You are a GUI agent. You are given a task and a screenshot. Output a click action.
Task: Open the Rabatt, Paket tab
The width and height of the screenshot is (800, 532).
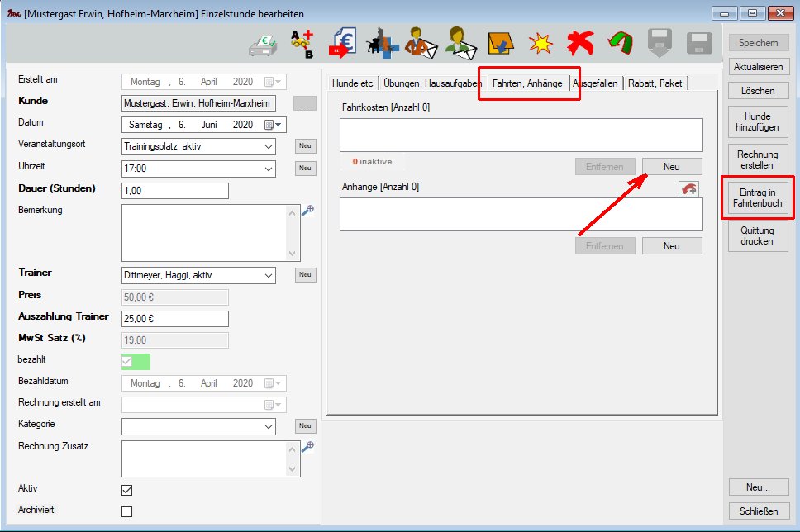click(655, 83)
